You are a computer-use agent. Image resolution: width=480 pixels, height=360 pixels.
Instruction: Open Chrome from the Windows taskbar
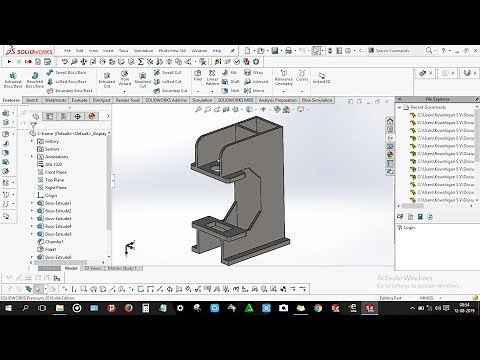click(x=318, y=308)
